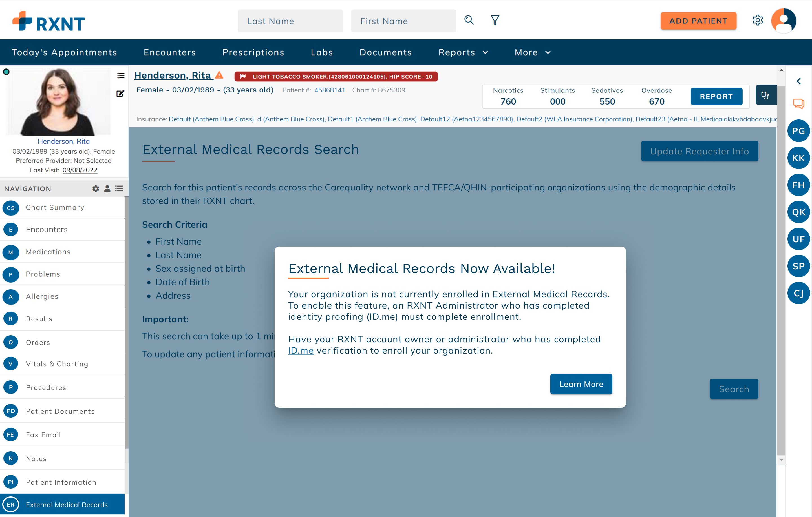The image size is (812, 517).
Task: Select the FH user avatar
Action: (x=798, y=185)
